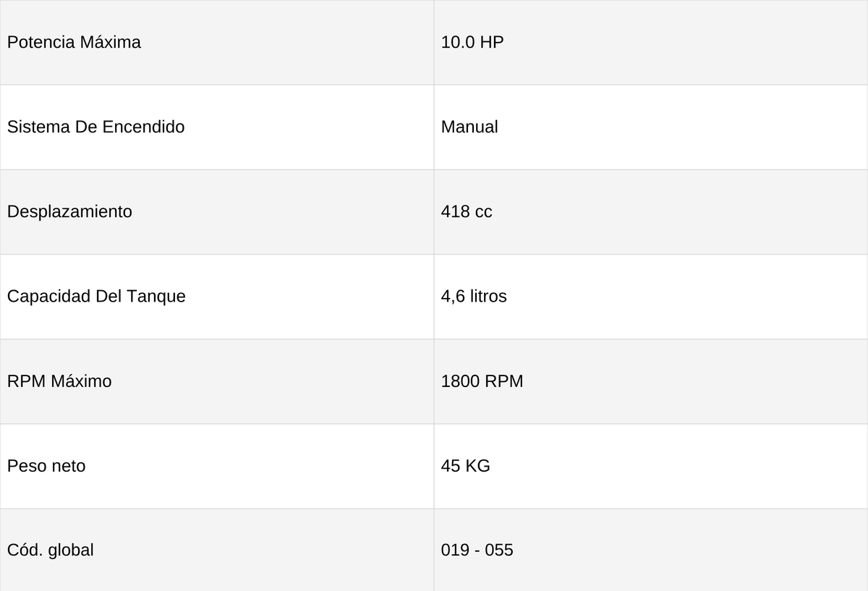Select the 4,6 litros value

[474, 297]
